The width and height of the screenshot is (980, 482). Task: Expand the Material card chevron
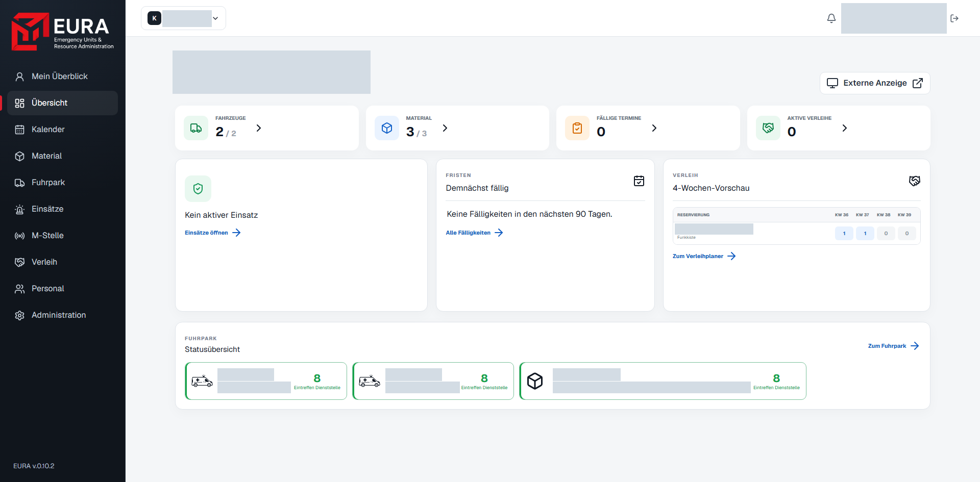(x=445, y=128)
